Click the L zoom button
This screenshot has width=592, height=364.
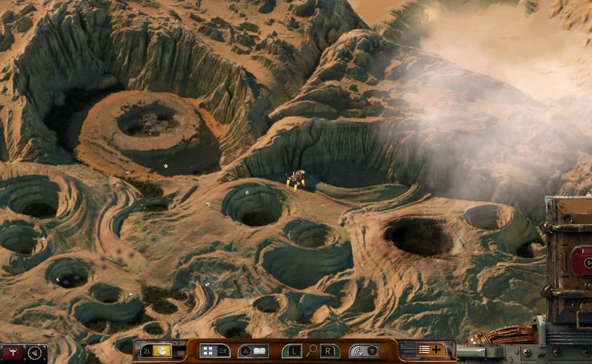[292, 351]
